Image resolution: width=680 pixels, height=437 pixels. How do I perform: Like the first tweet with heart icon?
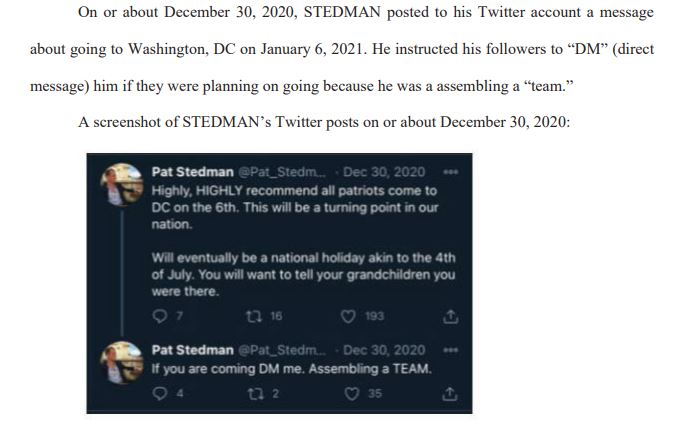(x=348, y=316)
